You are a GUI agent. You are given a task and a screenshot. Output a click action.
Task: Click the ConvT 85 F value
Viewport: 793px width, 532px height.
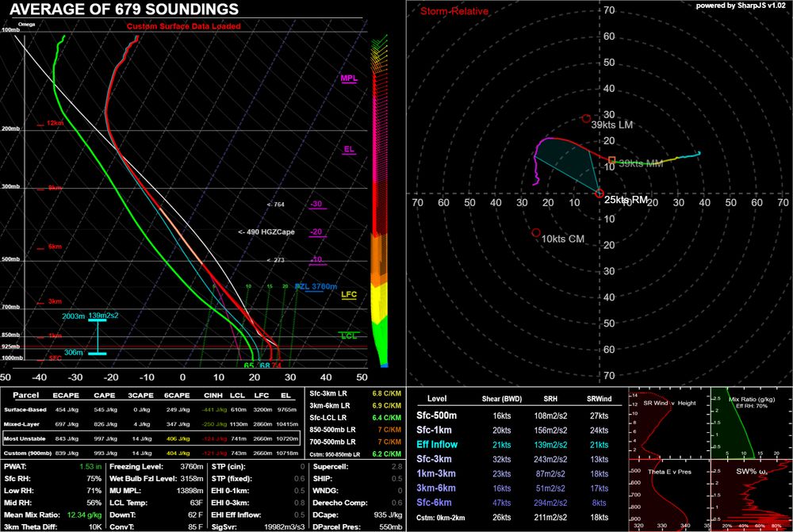point(195,527)
